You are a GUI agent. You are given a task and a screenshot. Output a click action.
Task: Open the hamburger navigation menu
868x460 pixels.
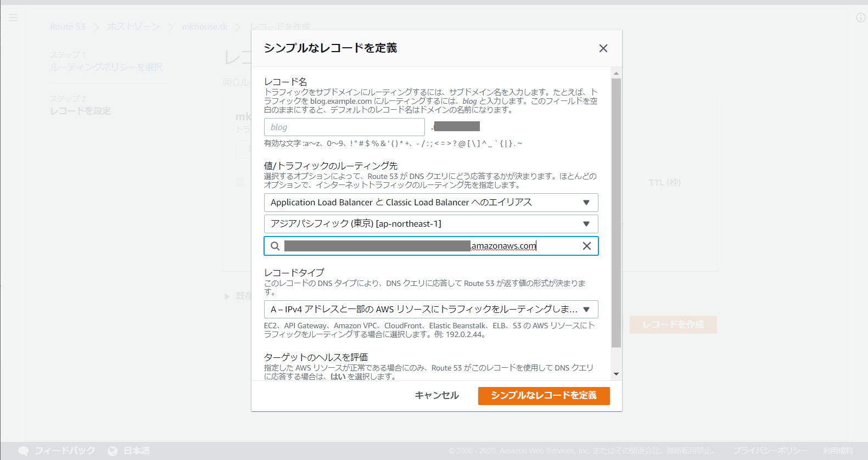pos(13,18)
